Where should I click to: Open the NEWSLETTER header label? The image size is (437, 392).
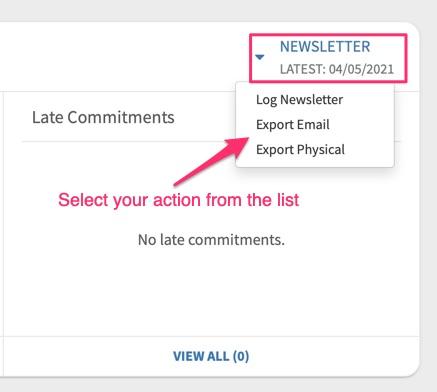(x=325, y=47)
